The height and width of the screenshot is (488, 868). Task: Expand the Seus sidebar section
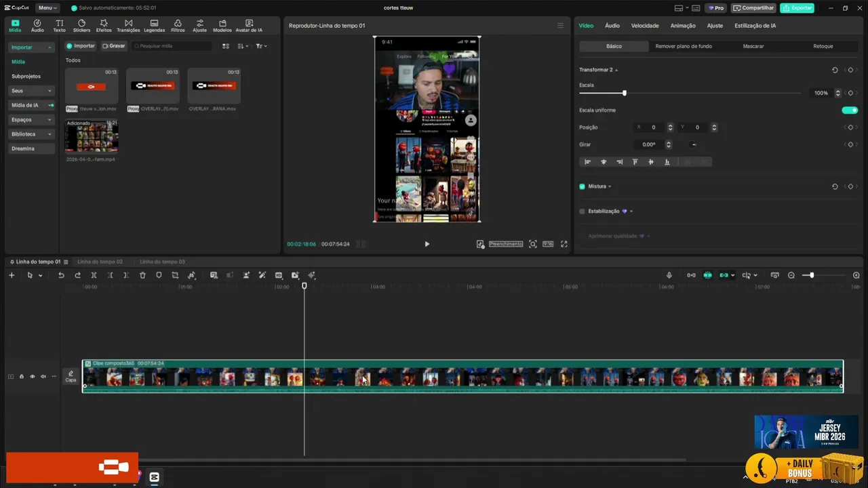(x=31, y=91)
